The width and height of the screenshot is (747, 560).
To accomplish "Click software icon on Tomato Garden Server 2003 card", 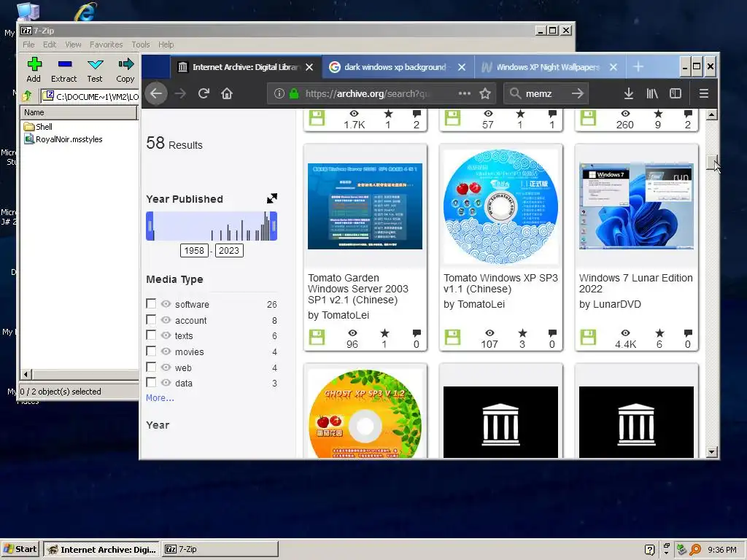I will (317, 338).
